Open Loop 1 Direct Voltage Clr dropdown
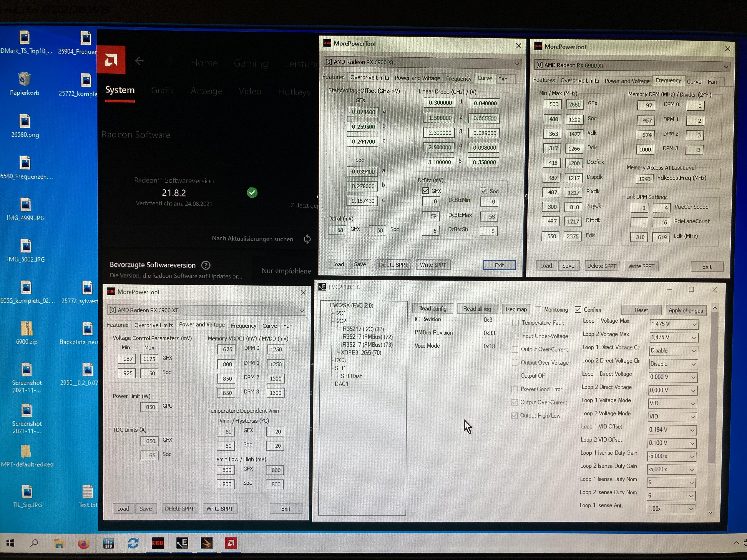 674,351
